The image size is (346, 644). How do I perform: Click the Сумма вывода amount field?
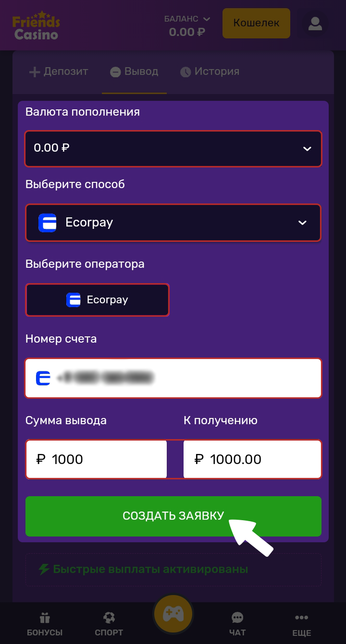(96, 459)
